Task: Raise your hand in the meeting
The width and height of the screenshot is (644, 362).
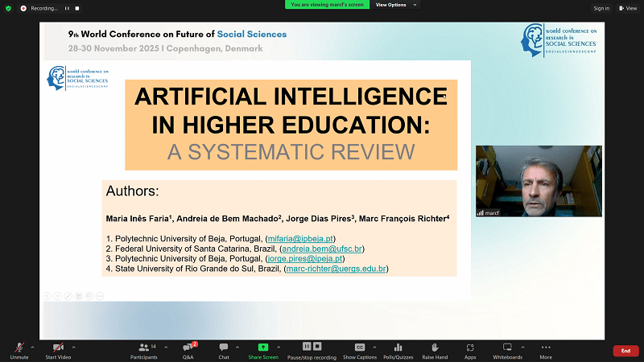Action: (x=435, y=351)
